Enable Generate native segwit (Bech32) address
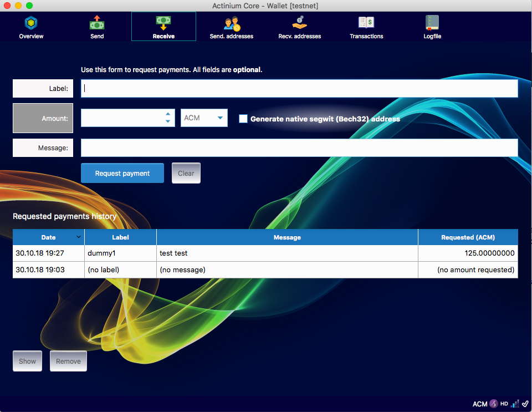This screenshot has height=412, width=532. (x=243, y=119)
